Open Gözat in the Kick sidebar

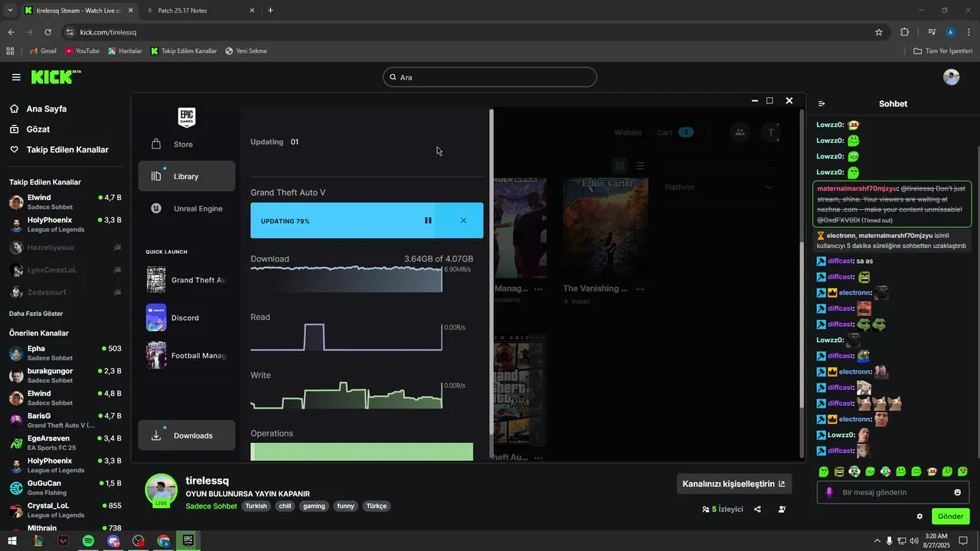tap(38, 129)
